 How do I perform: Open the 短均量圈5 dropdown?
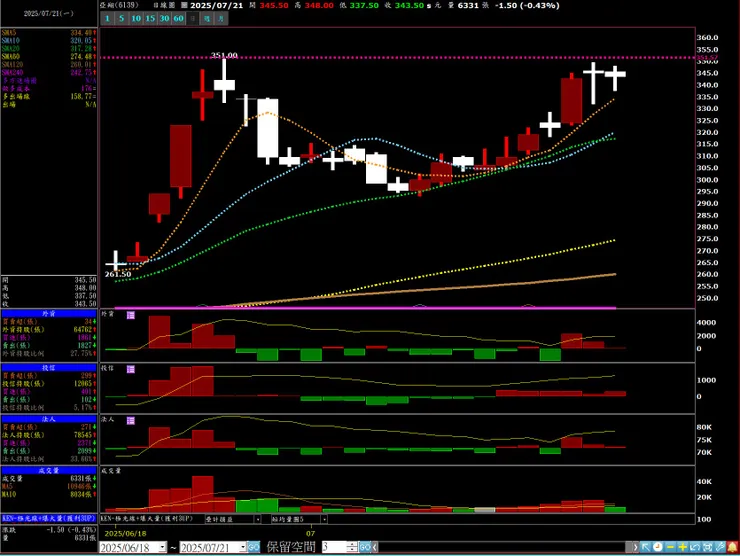(x=324, y=519)
